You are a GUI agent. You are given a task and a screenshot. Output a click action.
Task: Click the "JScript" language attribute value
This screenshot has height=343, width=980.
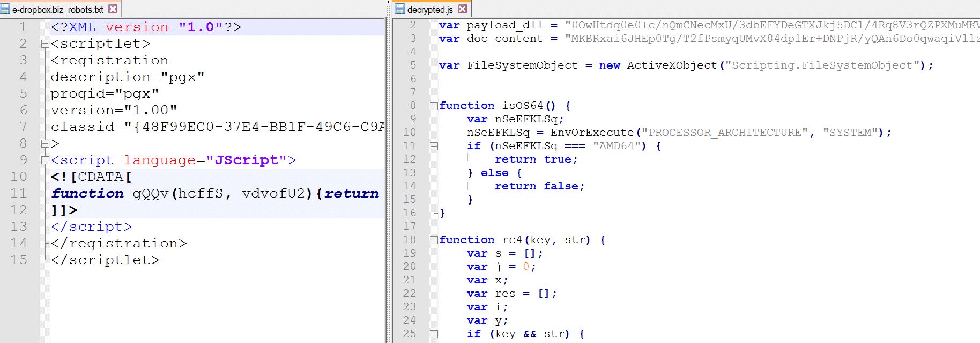246,160
